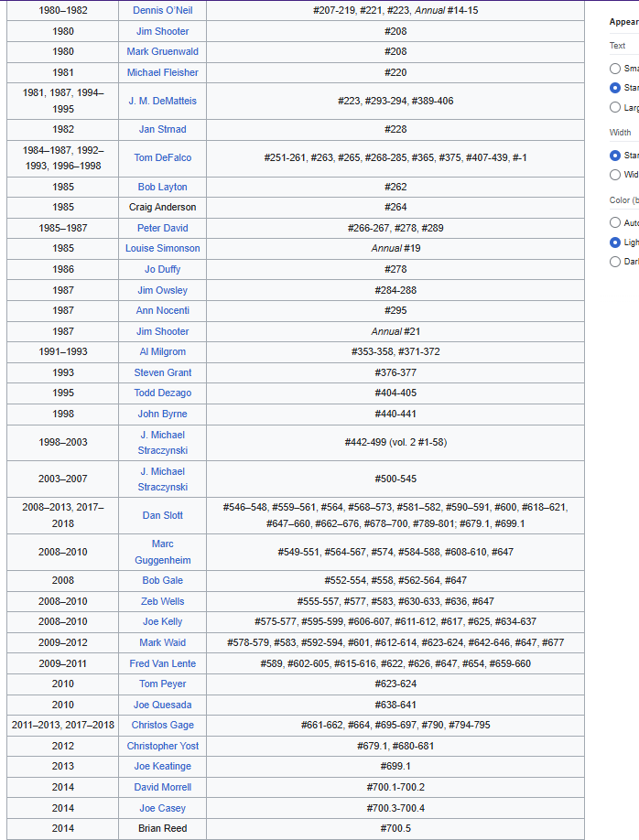This screenshot has height=840, width=639.
Task: Open the Joe Casey link
Action: (x=162, y=808)
